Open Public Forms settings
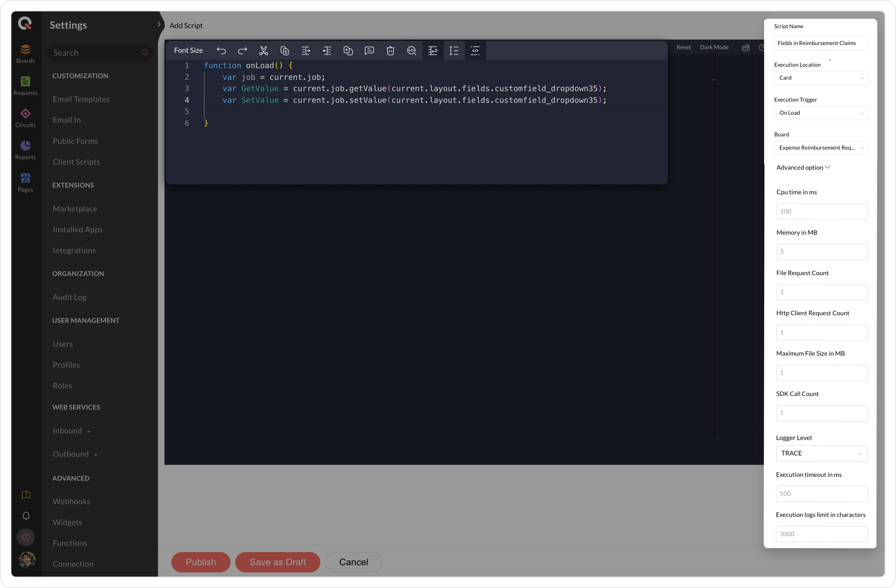Screen dimensions: 896x588 point(75,141)
